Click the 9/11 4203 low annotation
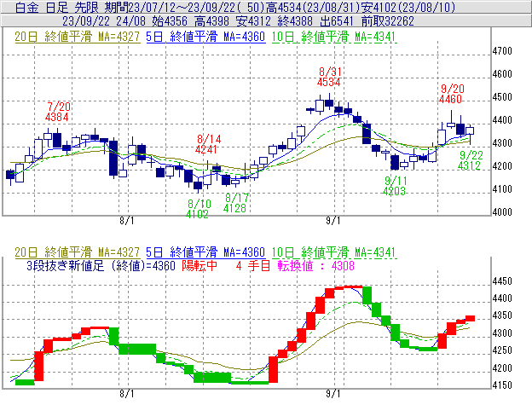This screenshot has height=405, width=532. pyautogui.click(x=394, y=186)
